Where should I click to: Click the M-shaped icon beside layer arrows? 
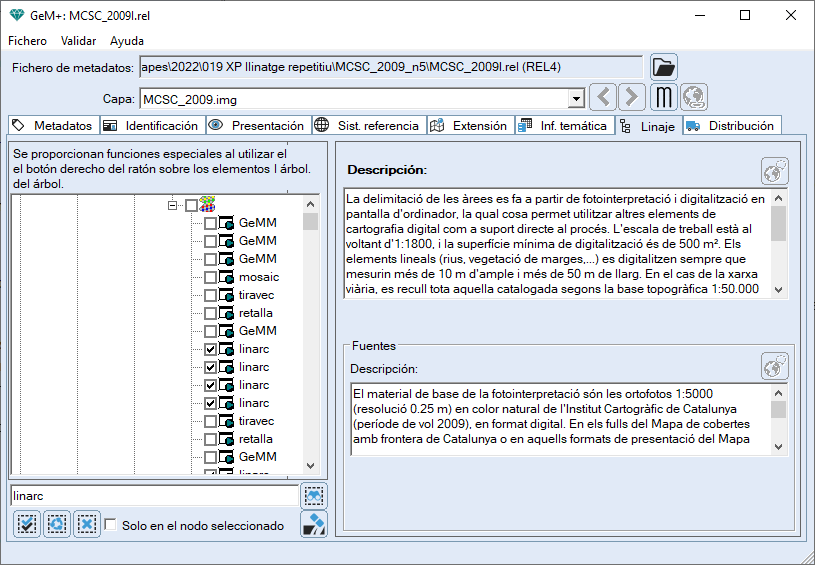tap(664, 98)
